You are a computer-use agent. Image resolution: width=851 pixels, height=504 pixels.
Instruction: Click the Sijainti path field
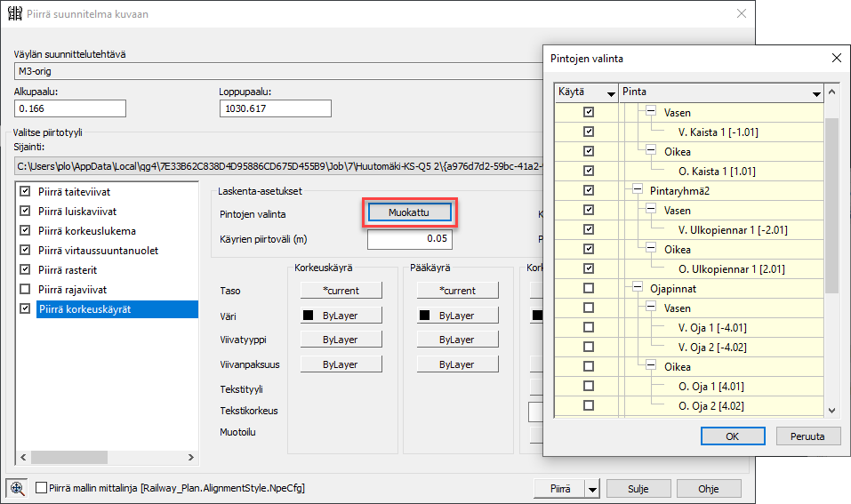[x=277, y=166]
